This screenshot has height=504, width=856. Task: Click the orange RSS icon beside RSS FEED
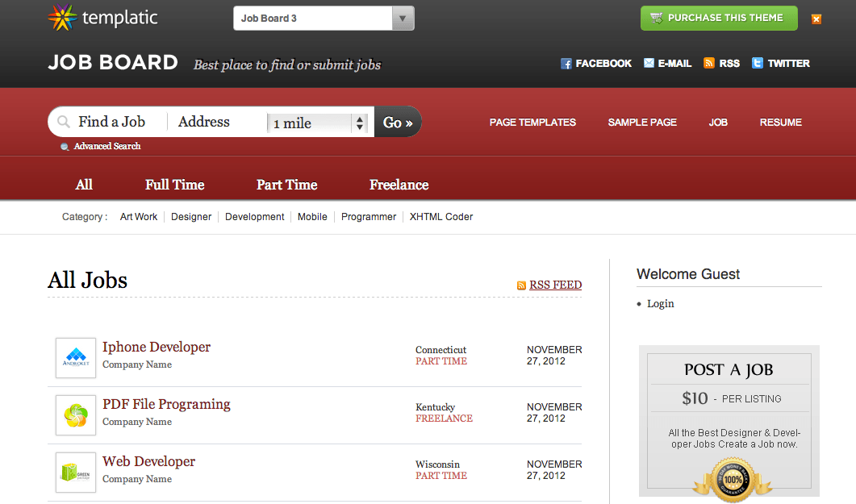tap(521, 285)
